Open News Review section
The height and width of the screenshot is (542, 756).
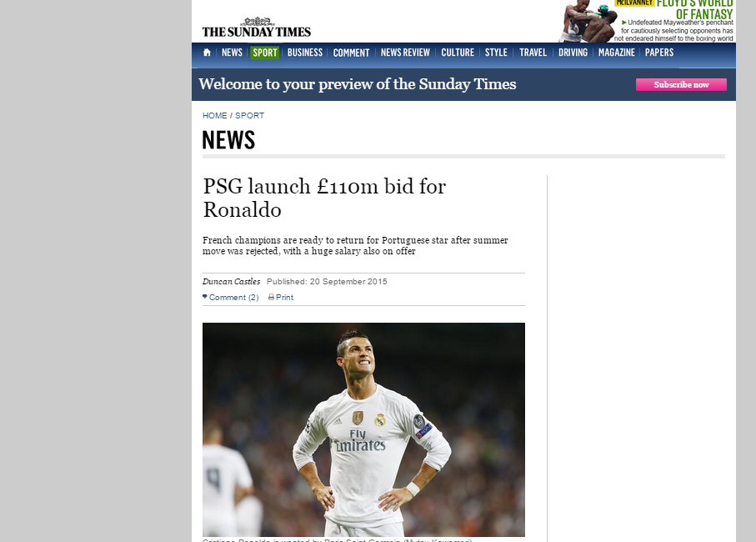click(405, 53)
